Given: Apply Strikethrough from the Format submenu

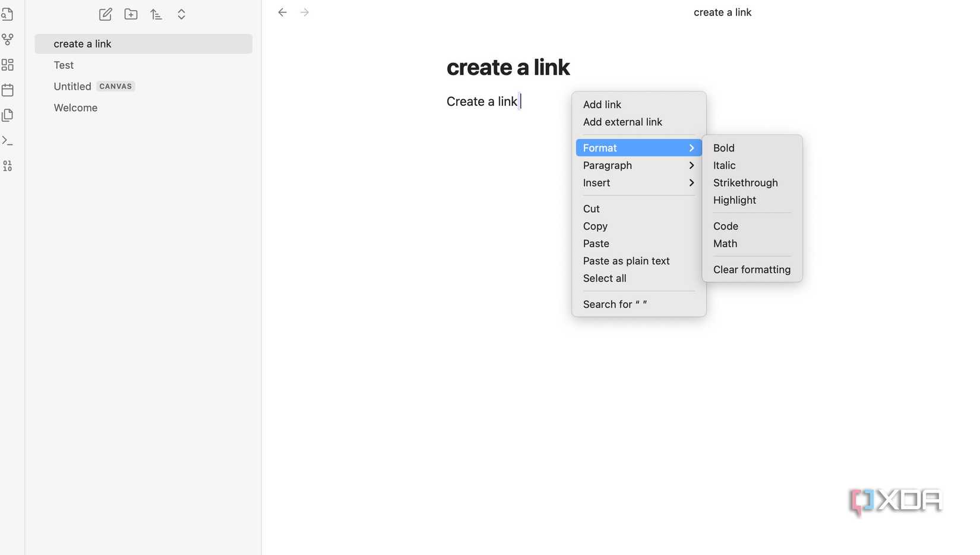Looking at the screenshot, I should click(x=745, y=182).
